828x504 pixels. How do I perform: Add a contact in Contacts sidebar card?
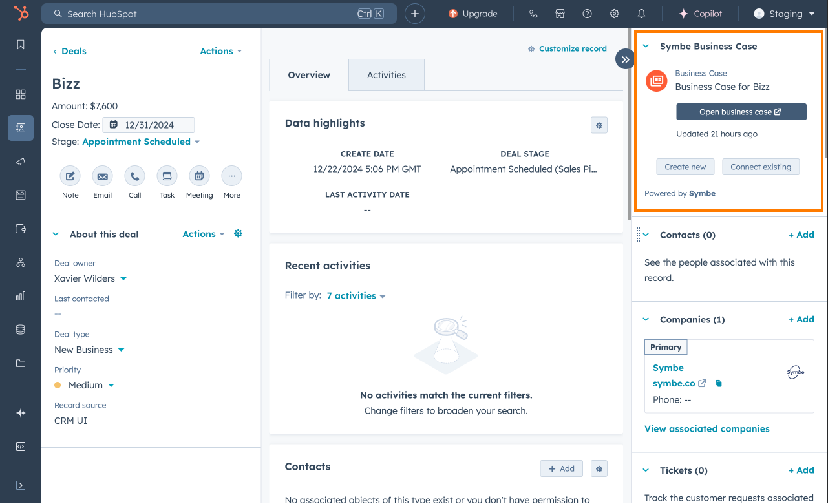801,235
